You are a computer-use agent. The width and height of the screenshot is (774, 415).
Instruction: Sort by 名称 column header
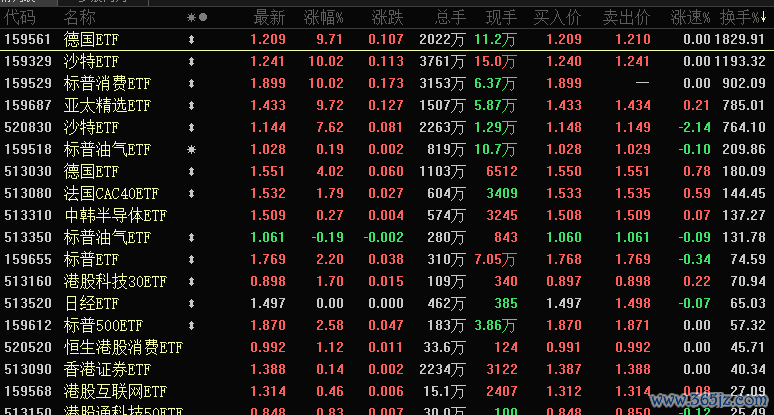coord(79,18)
